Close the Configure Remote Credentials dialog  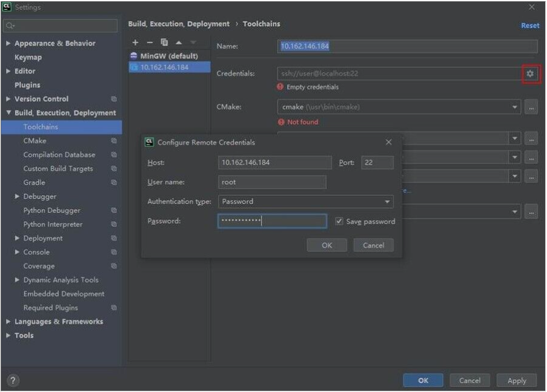pyautogui.click(x=388, y=142)
